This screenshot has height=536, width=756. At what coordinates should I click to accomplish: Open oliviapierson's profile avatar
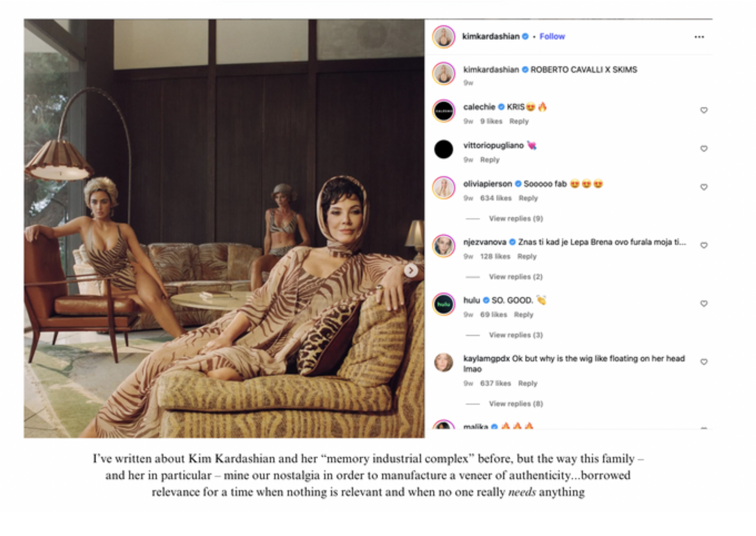click(x=443, y=188)
